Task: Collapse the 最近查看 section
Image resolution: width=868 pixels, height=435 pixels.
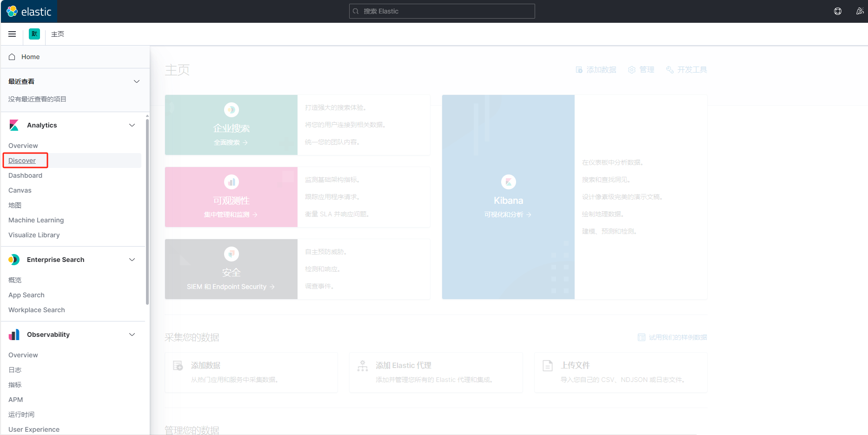Action: click(137, 81)
